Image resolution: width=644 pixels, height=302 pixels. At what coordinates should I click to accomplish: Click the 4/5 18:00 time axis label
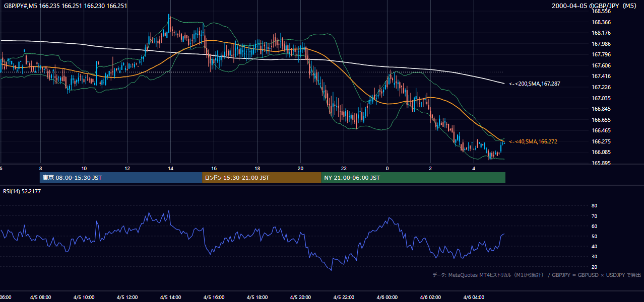(x=258, y=297)
